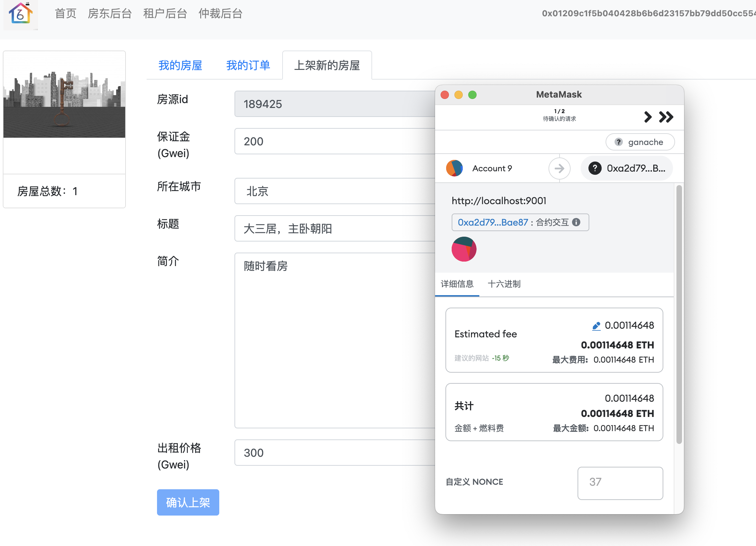This screenshot has width=756, height=546.
Task: Open 仲裁后台 navigation item
Action: tap(221, 13)
